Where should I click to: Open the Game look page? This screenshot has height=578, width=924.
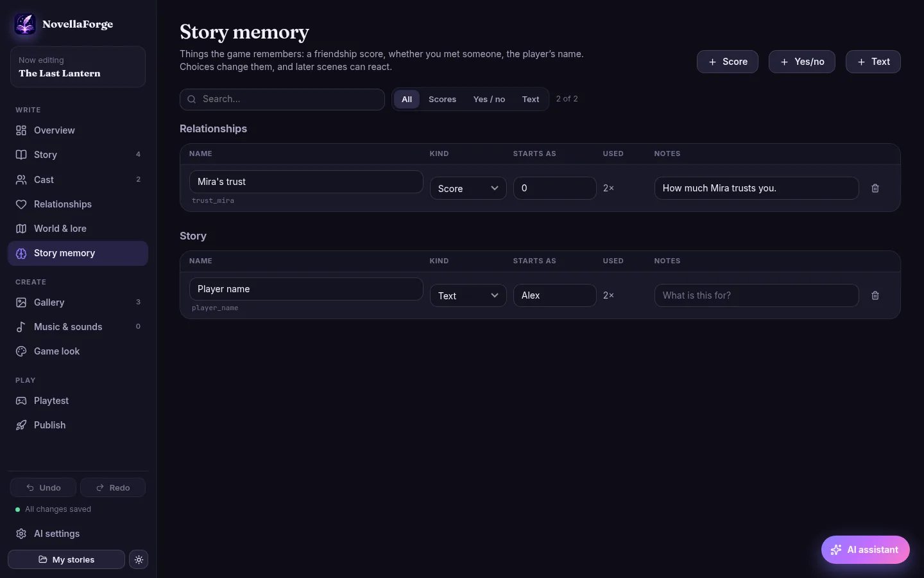point(78,351)
